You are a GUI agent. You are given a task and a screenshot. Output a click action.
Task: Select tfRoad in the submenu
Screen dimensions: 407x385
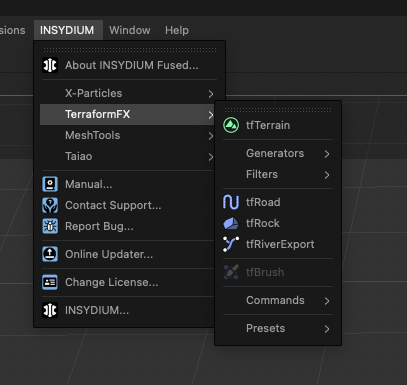click(x=278, y=202)
